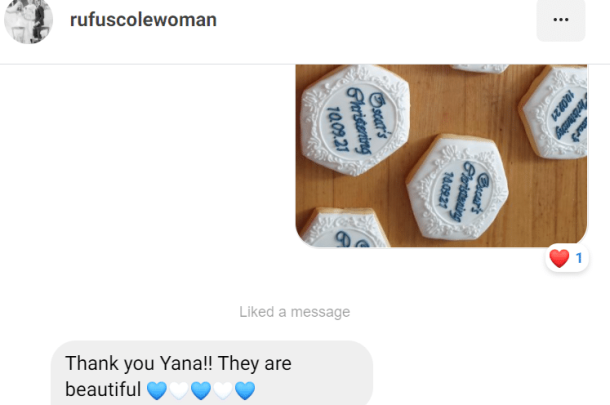Click the first white heart emoji
Screen dimensions: 610x405
[x=179, y=390]
